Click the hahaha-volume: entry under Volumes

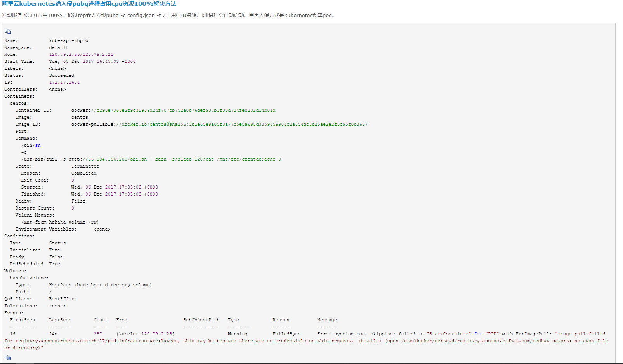click(29, 278)
